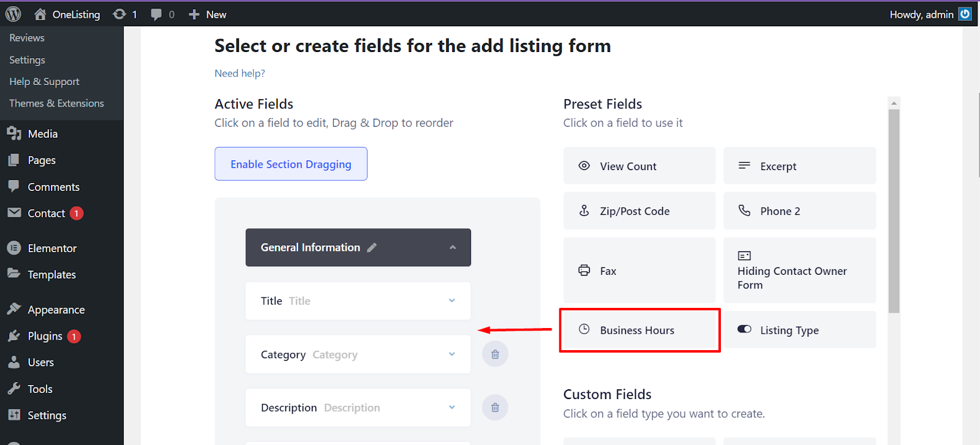Expand the Category field chevron
Screen dimensions: 980x445
coord(452,354)
